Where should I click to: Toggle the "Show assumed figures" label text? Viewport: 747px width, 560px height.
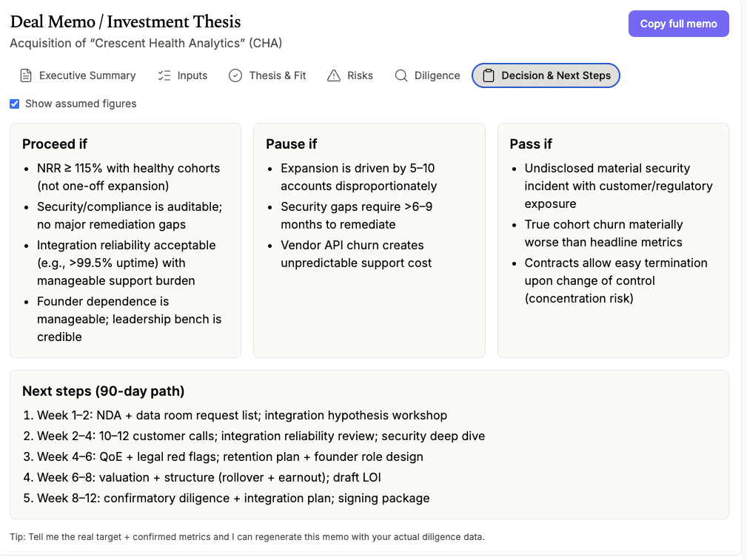pyautogui.click(x=81, y=104)
